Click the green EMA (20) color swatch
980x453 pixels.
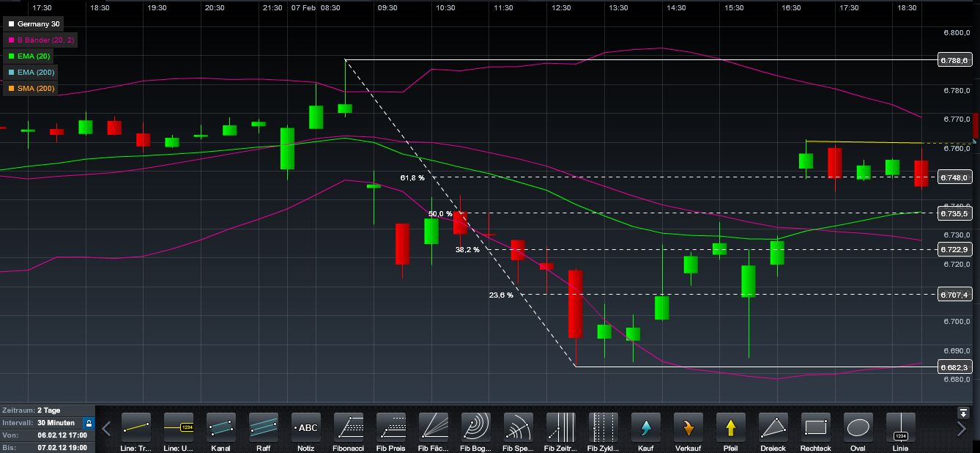point(10,56)
